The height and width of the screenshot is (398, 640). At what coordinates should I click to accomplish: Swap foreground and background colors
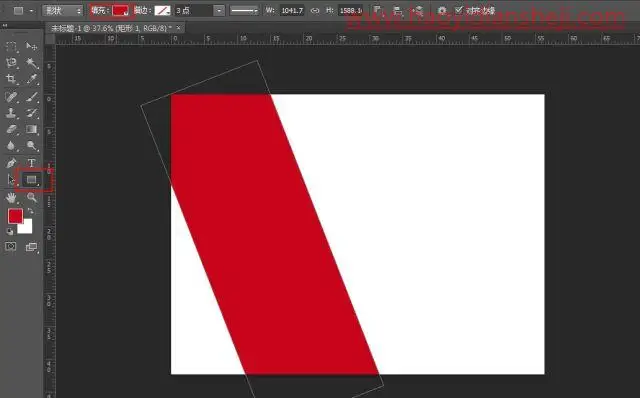31,211
